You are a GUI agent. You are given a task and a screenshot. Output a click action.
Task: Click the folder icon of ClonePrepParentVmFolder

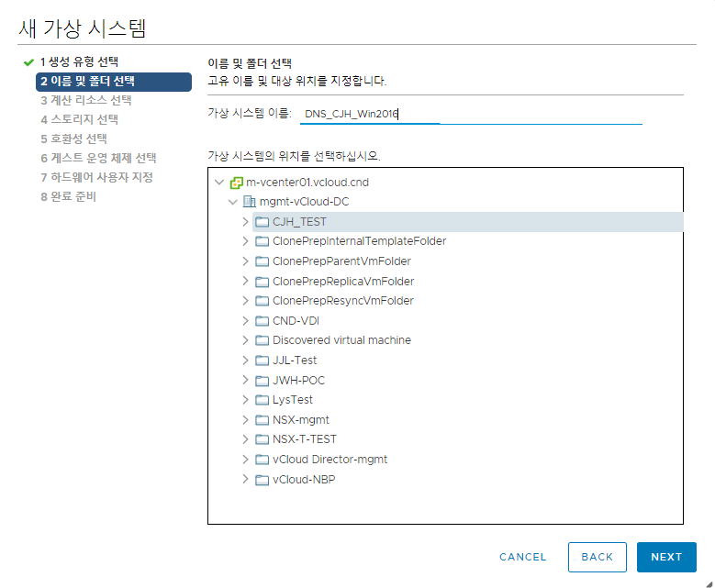(x=262, y=261)
